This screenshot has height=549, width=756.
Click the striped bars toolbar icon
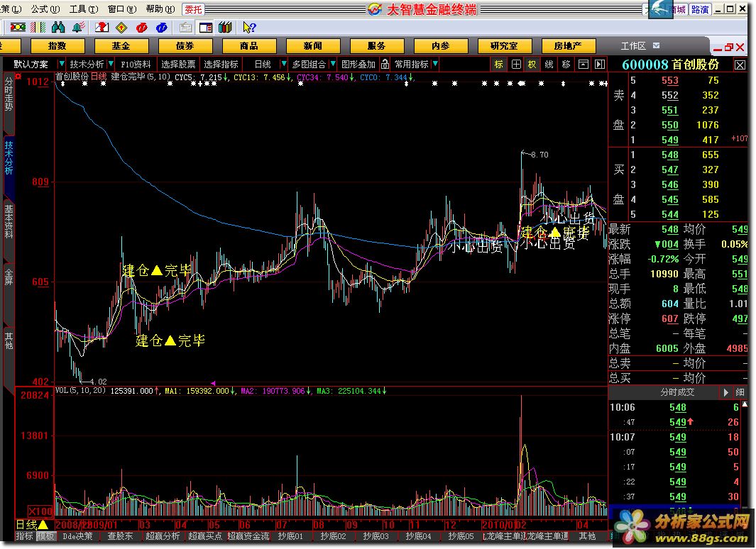pyautogui.click(x=38, y=28)
